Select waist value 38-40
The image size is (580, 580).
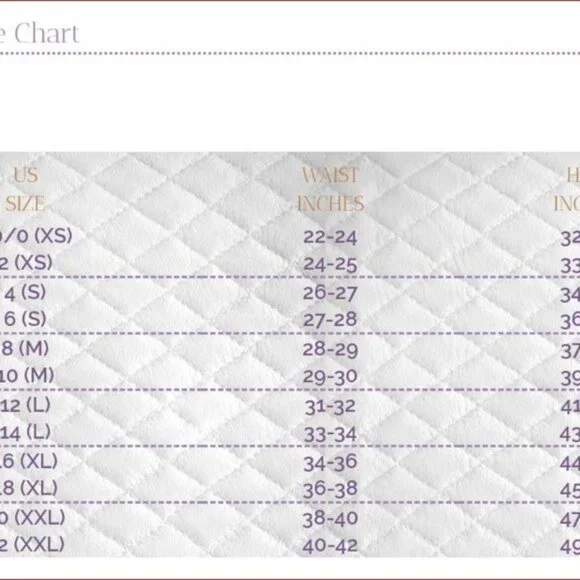click(330, 519)
